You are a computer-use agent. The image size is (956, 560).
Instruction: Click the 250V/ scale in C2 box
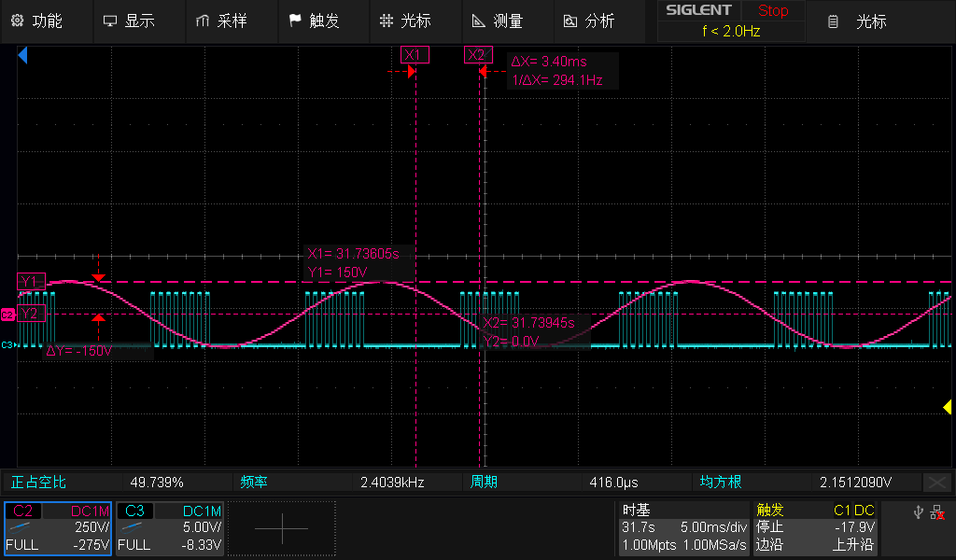tap(91, 527)
